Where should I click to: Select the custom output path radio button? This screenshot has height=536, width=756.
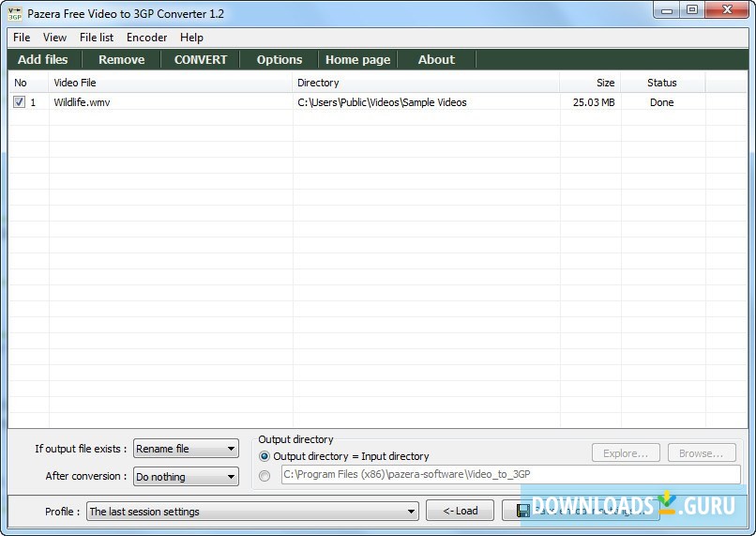coord(265,476)
